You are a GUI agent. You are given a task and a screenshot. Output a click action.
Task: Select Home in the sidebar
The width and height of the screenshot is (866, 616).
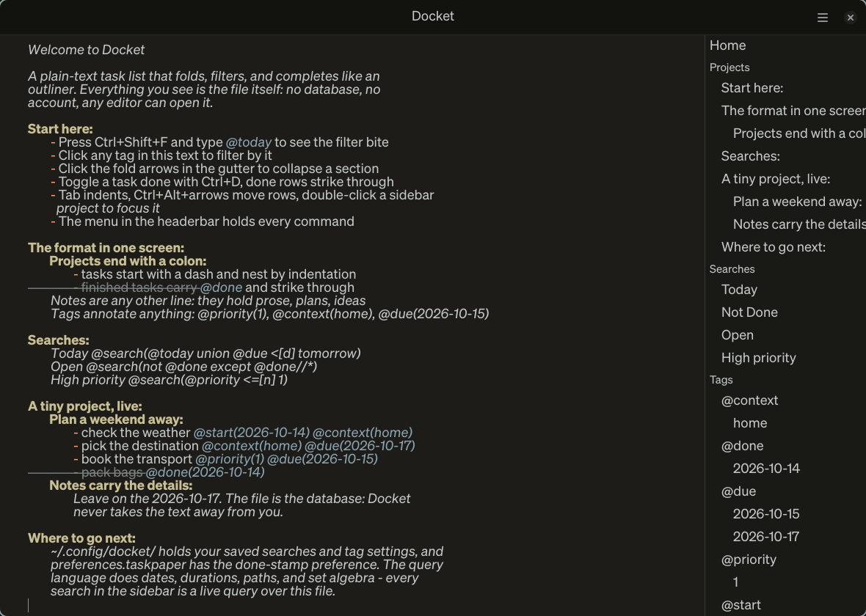728,45
